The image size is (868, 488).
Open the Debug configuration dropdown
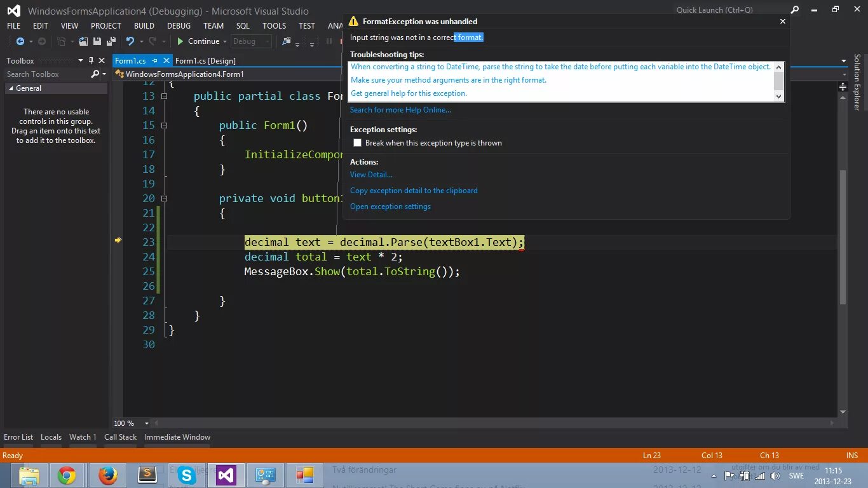251,41
